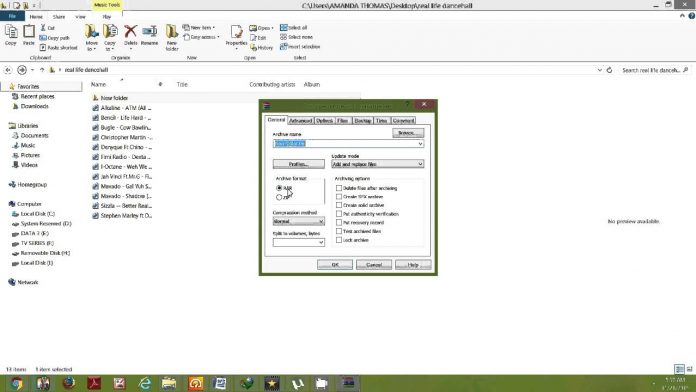Image resolution: width=696 pixels, height=392 pixels.
Task: Open the New item dropdown
Action: (199, 28)
